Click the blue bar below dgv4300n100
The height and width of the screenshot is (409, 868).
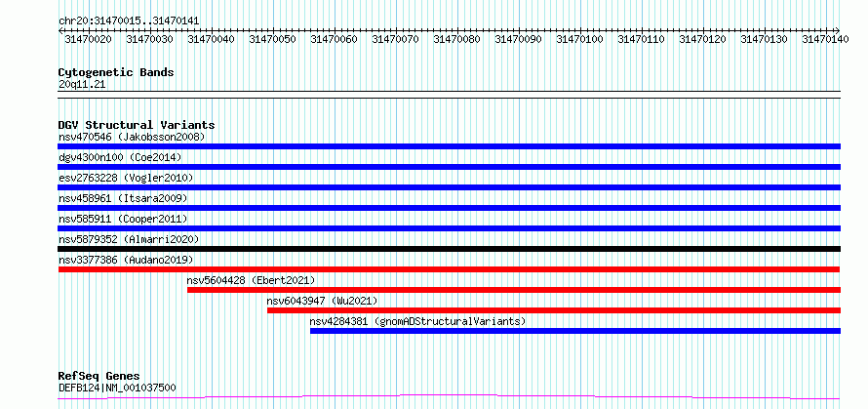449,167
